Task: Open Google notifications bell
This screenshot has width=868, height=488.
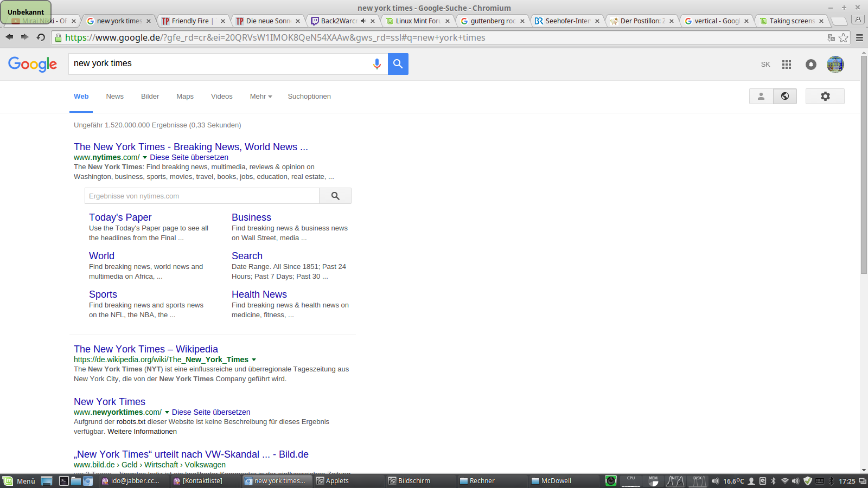Action: 811,65
